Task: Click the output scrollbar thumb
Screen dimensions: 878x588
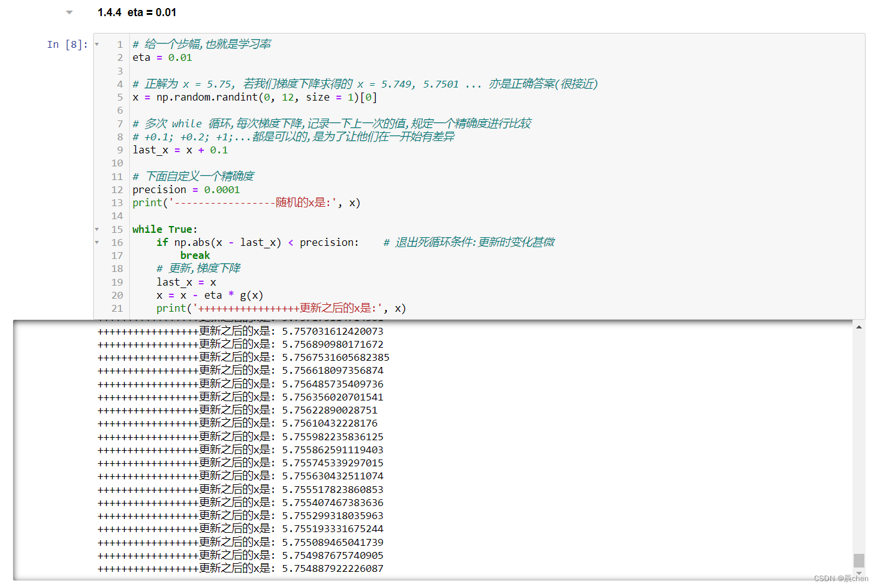Action: pos(859,560)
